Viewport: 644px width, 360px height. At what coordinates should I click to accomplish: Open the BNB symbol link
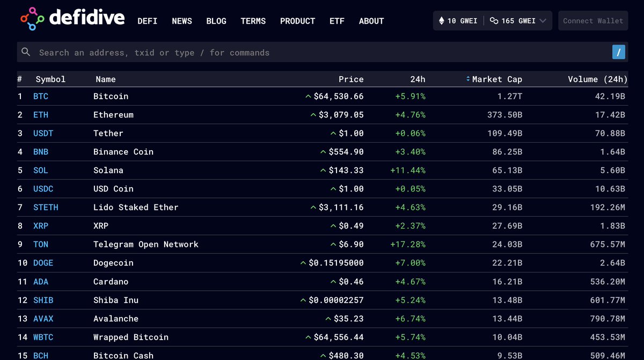[x=41, y=152]
